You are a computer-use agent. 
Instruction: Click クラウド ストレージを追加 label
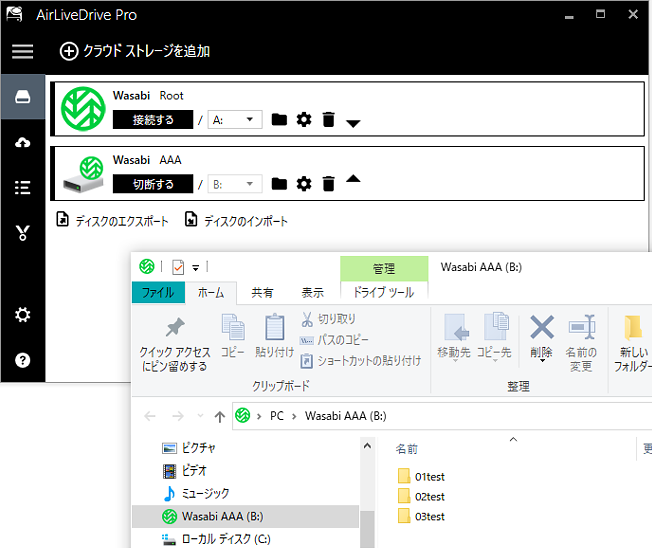146,52
